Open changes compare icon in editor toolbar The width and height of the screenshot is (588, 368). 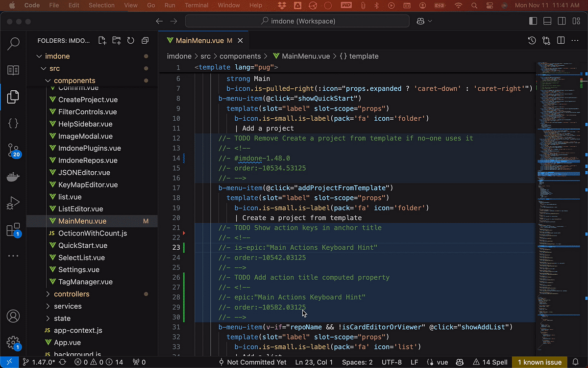click(x=546, y=41)
